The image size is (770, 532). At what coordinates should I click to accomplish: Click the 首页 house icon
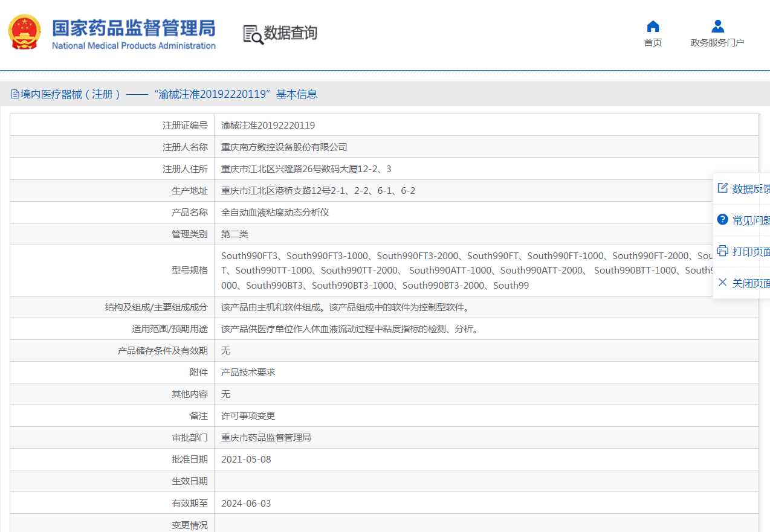pyautogui.click(x=653, y=26)
